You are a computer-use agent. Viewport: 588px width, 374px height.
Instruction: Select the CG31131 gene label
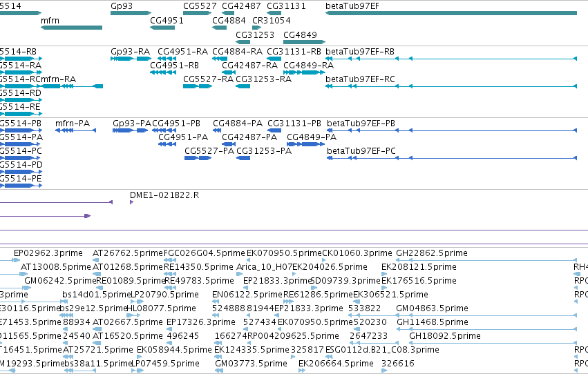[x=286, y=6]
